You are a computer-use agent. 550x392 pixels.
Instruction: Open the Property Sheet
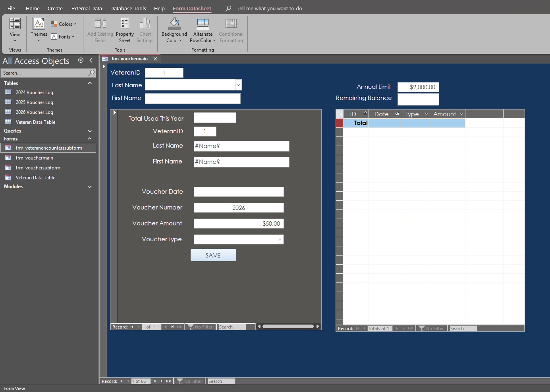pyautogui.click(x=125, y=30)
